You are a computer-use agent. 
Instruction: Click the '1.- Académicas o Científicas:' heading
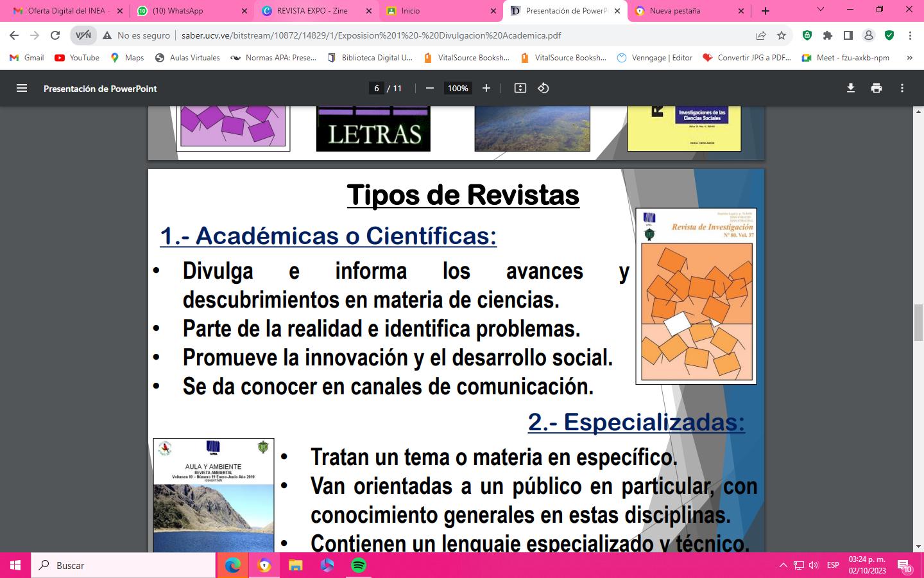(x=329, y=236)
